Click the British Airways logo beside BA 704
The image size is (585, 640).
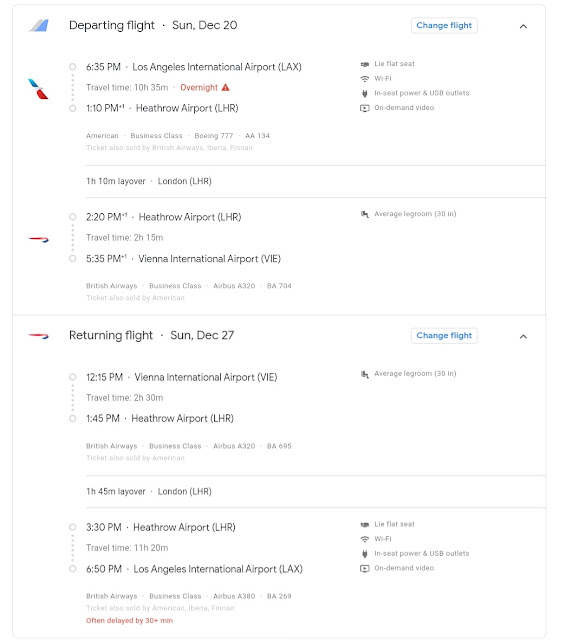(x=38, y=239)
